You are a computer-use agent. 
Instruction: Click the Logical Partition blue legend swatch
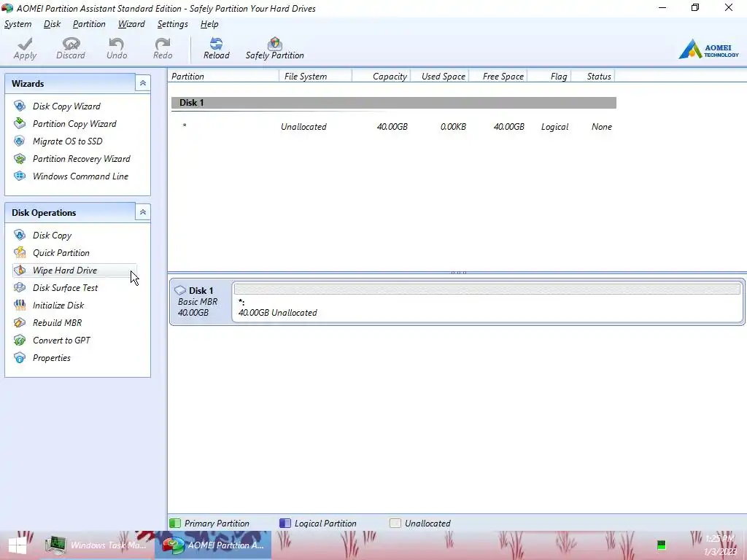coord(285,523)
